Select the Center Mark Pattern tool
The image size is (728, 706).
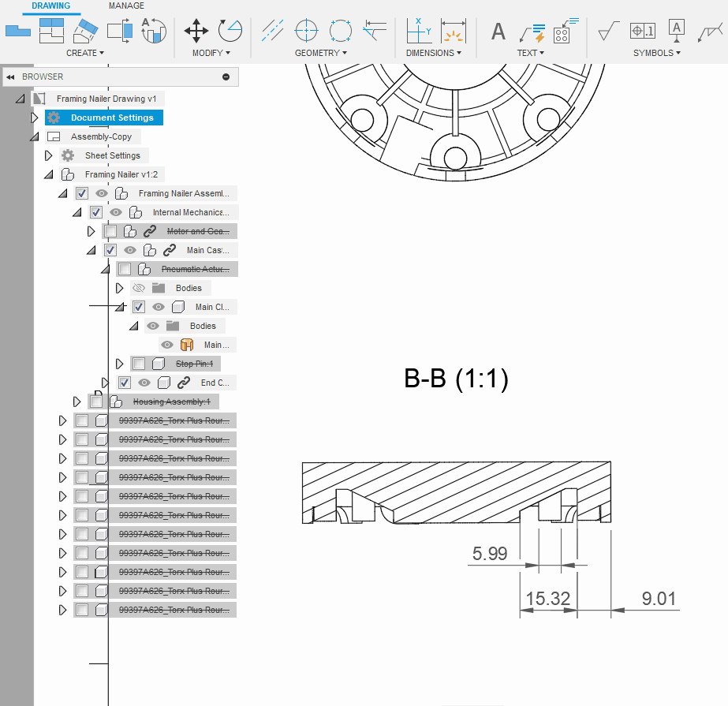tap(341, 31)
